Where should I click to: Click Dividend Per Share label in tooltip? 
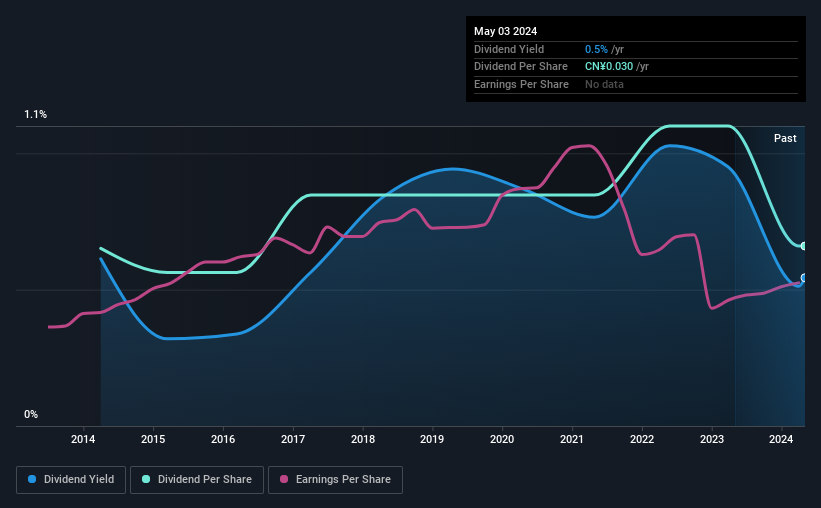point(521,67)
